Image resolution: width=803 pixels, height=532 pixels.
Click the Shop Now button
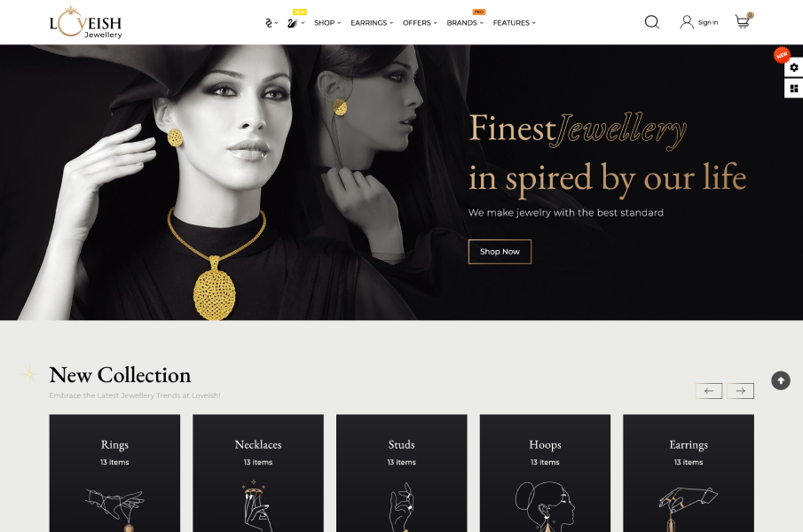click(x=500, y=252)
